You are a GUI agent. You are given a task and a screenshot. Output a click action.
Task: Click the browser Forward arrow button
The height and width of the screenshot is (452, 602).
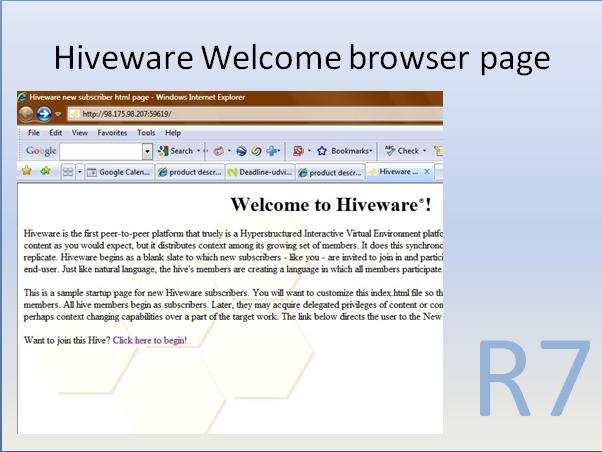point(44,114)
